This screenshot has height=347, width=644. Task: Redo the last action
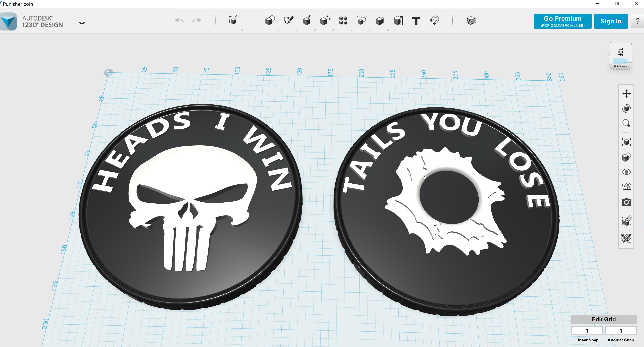point(197,20)
